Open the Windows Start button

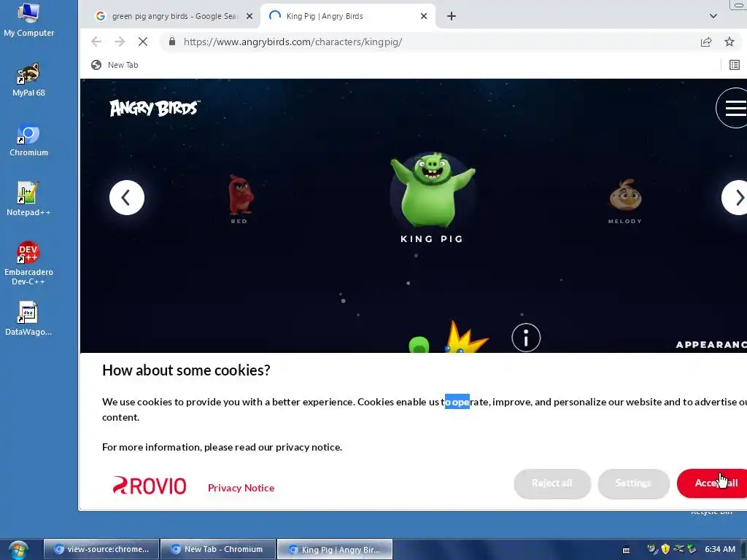[x=18, y=551]
